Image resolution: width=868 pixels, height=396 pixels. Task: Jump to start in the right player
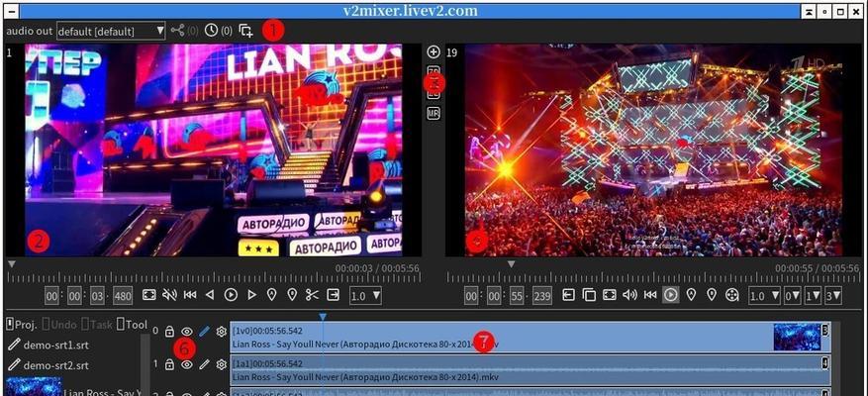650,295
